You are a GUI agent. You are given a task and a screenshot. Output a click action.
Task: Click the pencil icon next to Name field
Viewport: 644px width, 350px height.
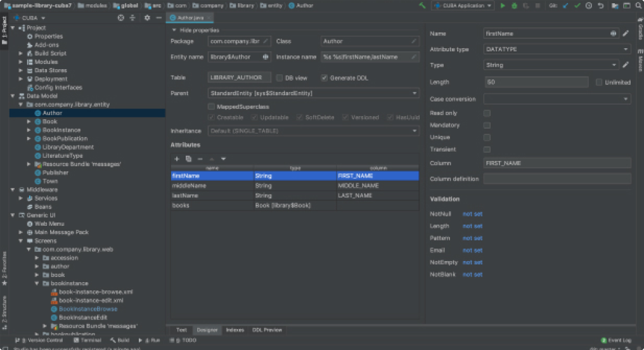pyautogui.click(x=626, y=33)
